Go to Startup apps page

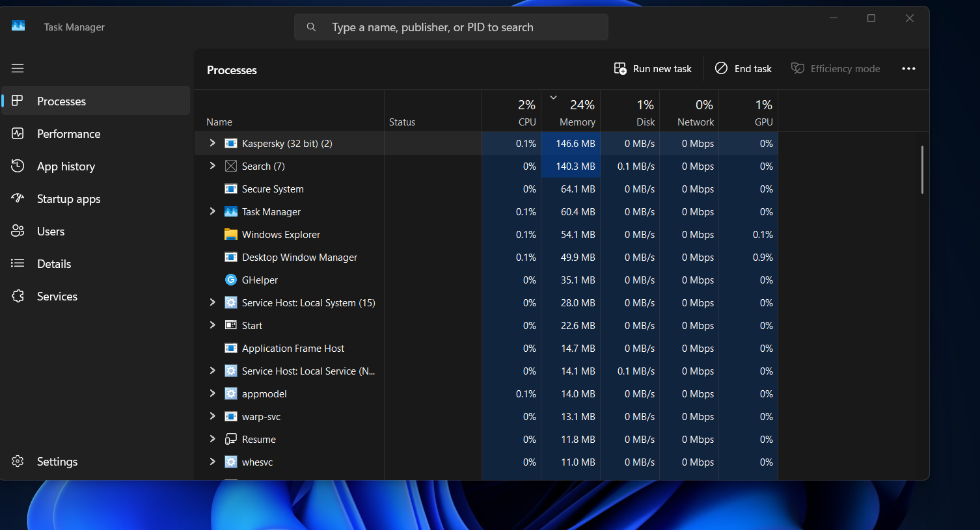pos(96,198)
